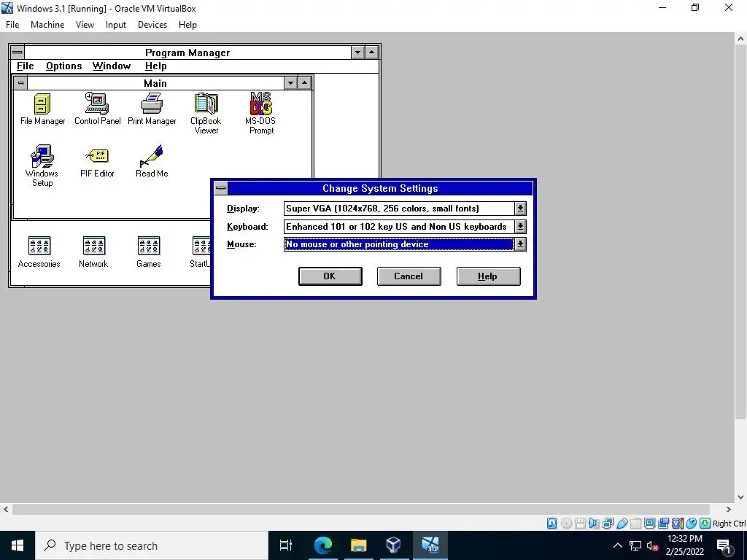This screenshot has height=560, width=747.
Task: Select the ClipBook Viewer icon
Action: click(206, 114)
